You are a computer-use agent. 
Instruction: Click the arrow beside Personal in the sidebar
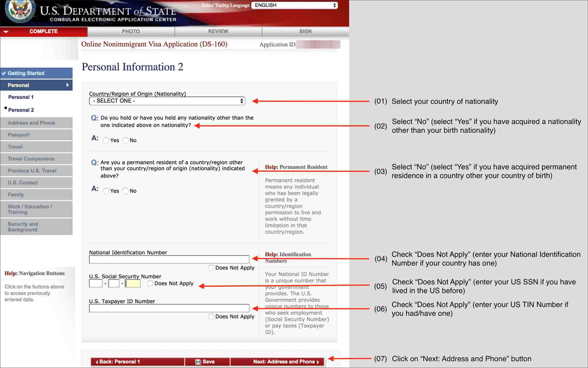(68, 85)
